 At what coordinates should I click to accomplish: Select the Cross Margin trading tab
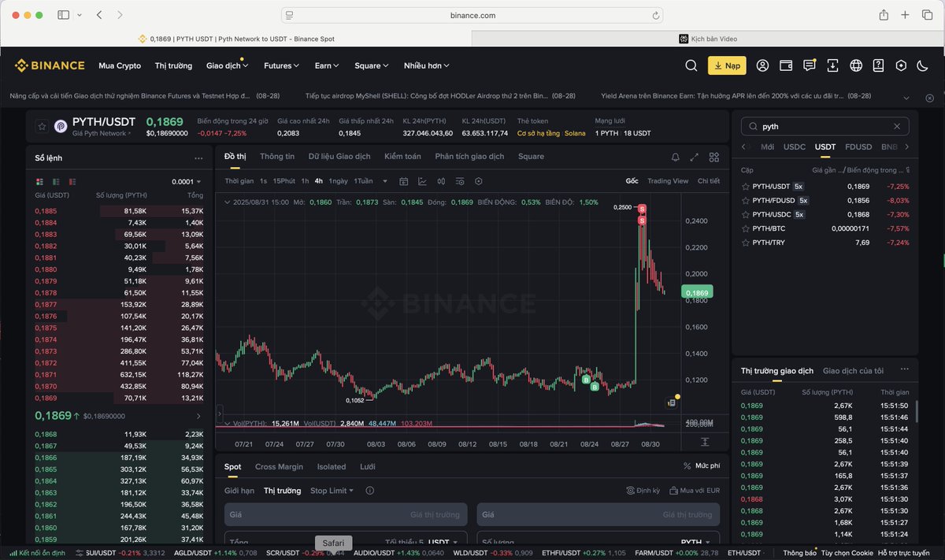279,467
